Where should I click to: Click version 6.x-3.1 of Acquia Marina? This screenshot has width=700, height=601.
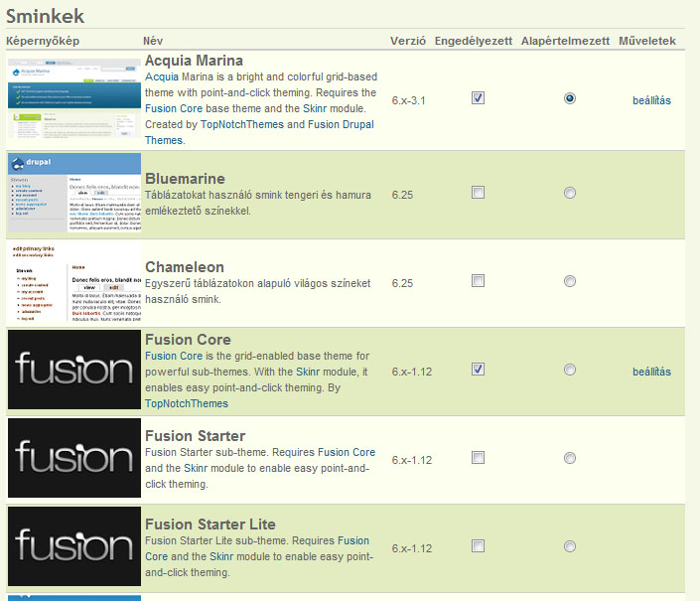tap(408, 100)
